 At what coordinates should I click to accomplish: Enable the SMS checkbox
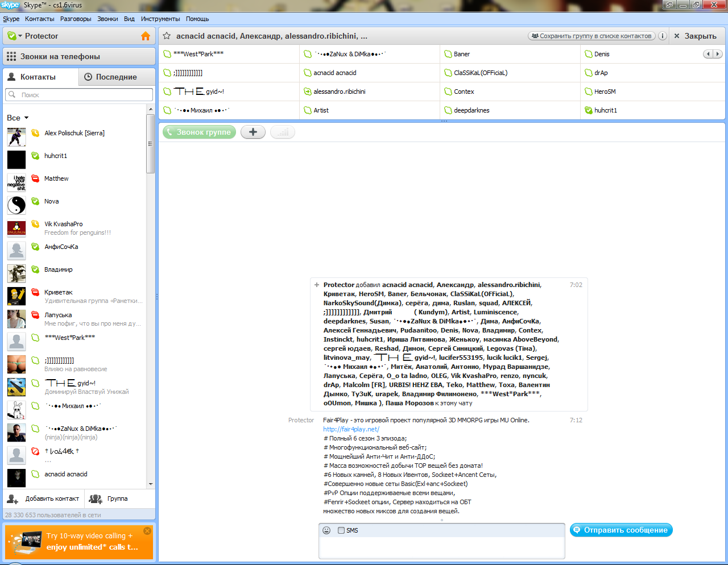341,530
